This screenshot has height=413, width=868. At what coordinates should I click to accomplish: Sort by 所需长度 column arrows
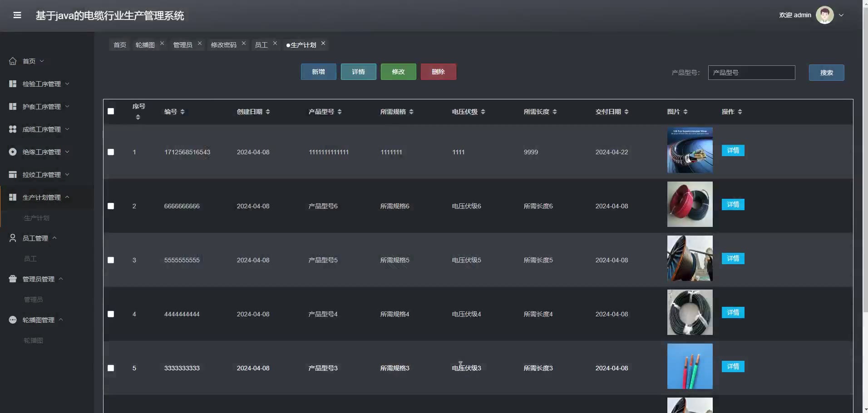pos(555,112)
